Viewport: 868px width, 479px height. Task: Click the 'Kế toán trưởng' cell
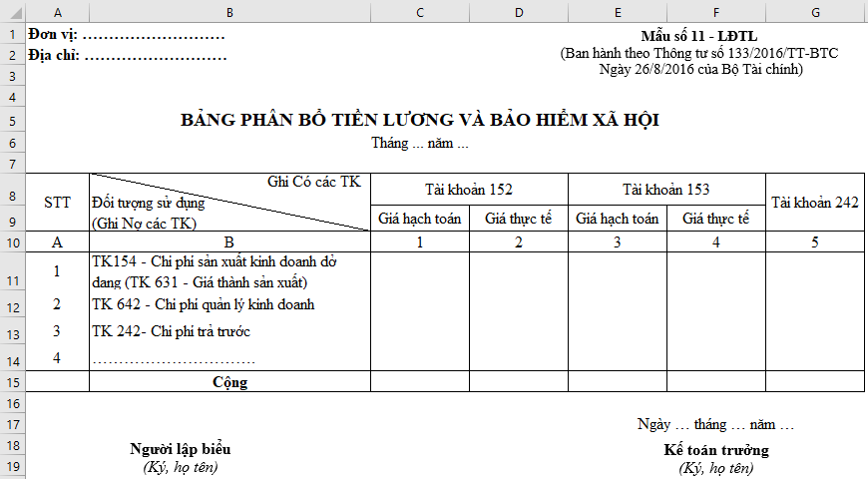click(715, 450)
